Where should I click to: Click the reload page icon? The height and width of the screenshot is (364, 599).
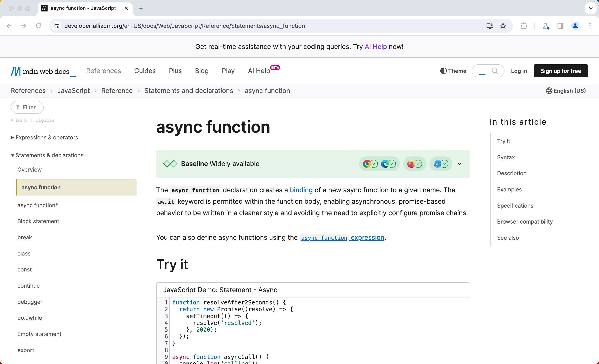coord(39,26)
